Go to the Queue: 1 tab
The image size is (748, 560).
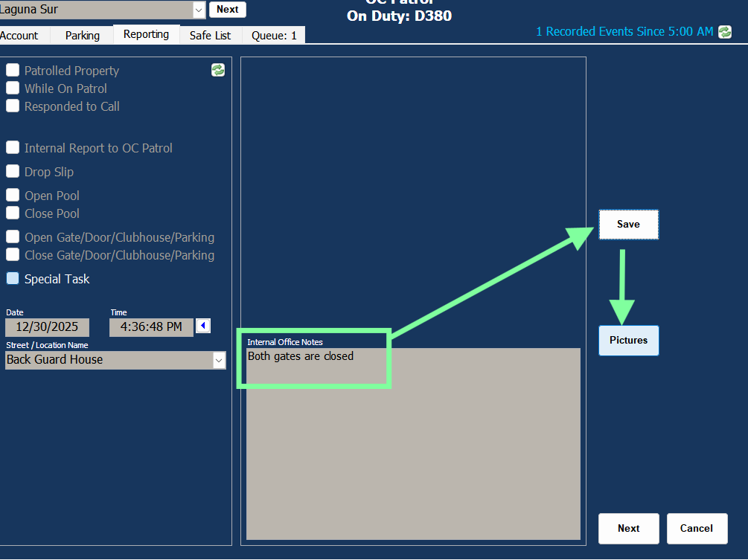click(x=274, y=35)
